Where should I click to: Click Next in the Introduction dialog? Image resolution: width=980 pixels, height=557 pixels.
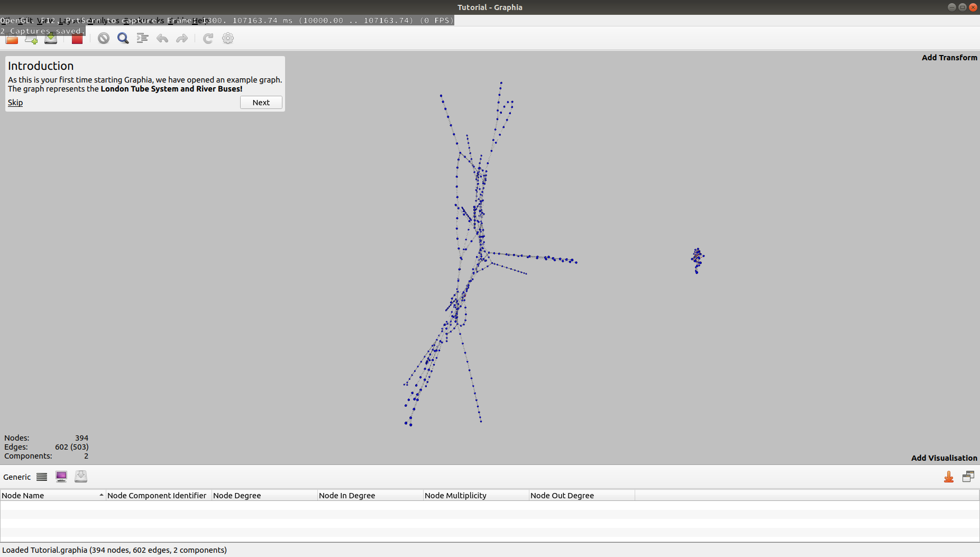pos(261,102)
